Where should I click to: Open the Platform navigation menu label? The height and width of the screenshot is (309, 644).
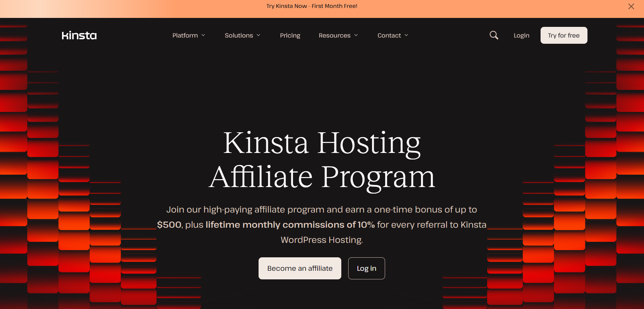tap(185, 35)
